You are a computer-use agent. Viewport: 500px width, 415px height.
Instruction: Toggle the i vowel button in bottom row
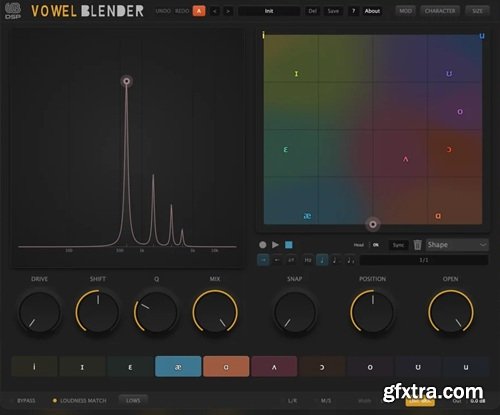pos(34,367)
